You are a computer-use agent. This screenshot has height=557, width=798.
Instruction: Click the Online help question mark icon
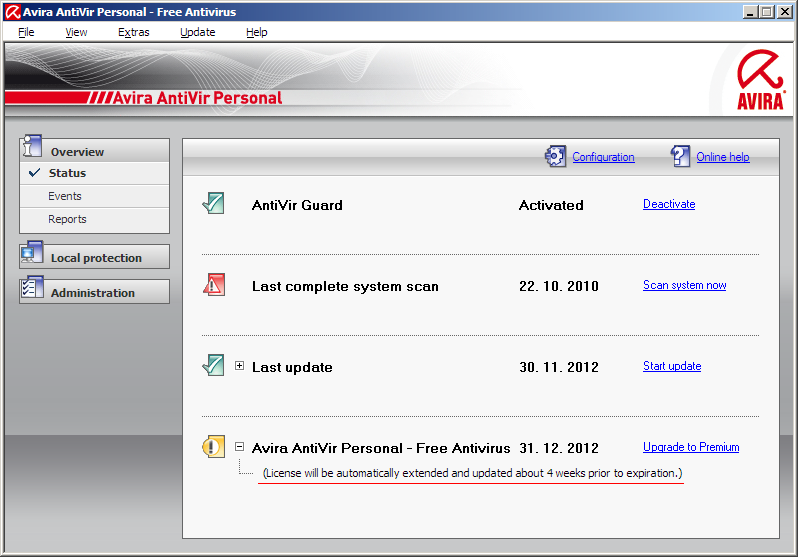click(x=681, y=157)
